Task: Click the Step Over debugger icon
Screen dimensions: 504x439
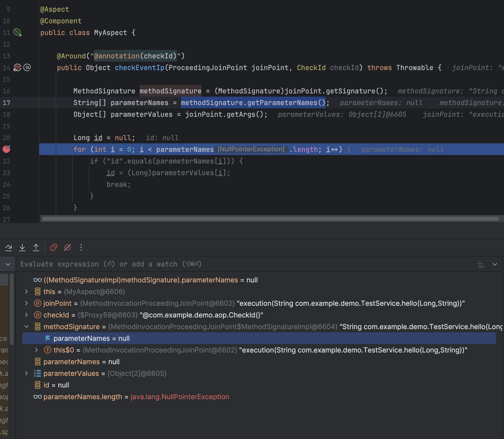Action: 8,248
